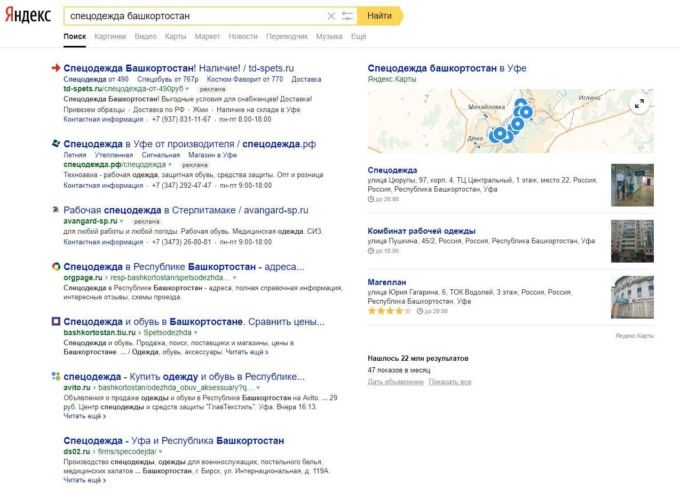Click the 'Летняя' sitelink
The width and height of the screenshot is (680, 492).
[x=75, y=155]
